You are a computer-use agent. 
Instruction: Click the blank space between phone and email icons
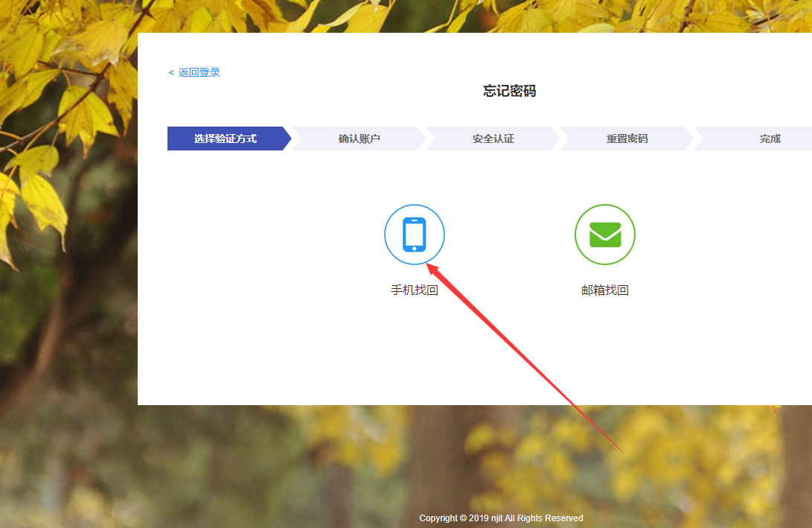(x=510, y=235)
